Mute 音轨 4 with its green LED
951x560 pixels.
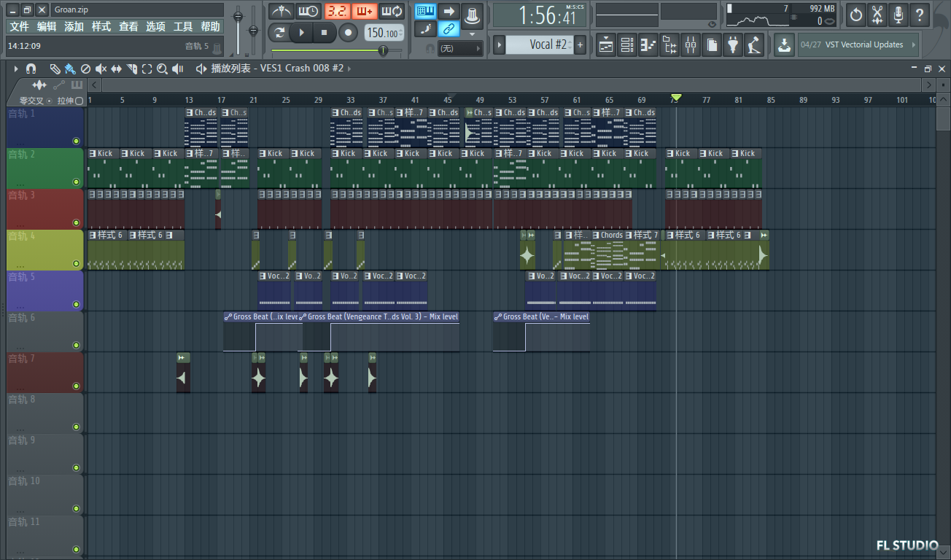coord(76,263)
